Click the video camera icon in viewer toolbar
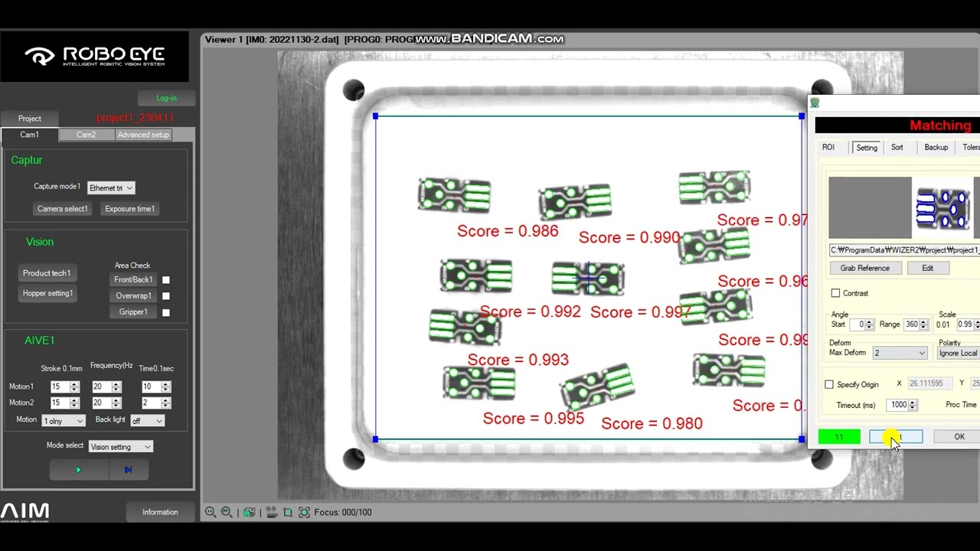 coord(271,512)
